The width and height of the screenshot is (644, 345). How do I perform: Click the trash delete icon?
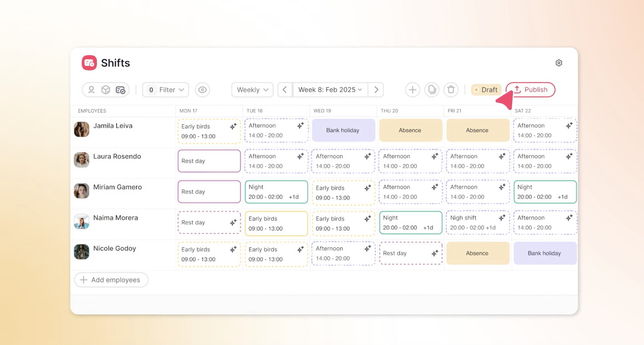click(451, 90)
